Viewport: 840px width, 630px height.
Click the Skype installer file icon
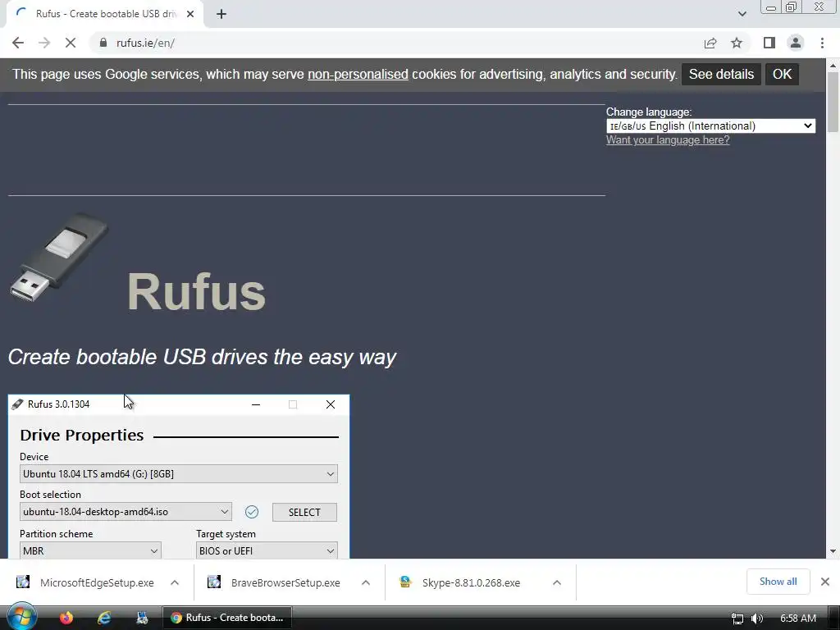click(405, 582)
